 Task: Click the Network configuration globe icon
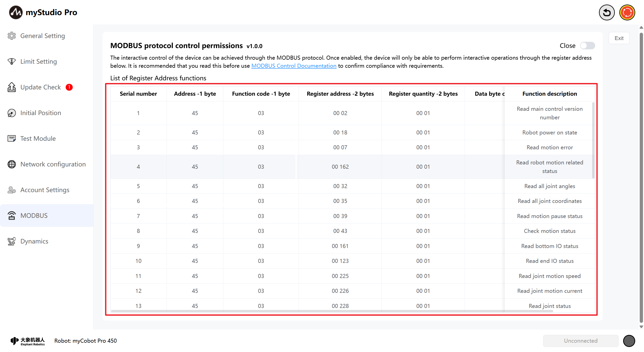12,164
